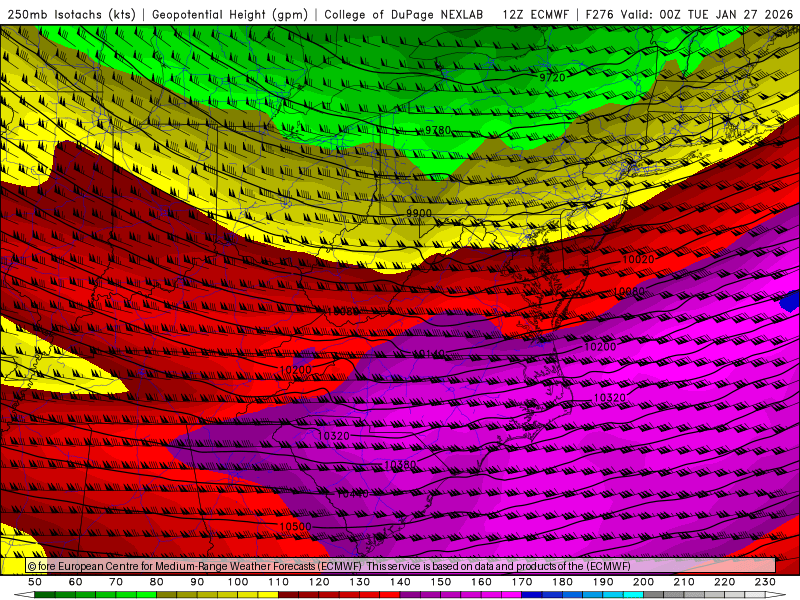Click the 200 value on color scale
Screen dimensions: 800x600
pos(644,582)
